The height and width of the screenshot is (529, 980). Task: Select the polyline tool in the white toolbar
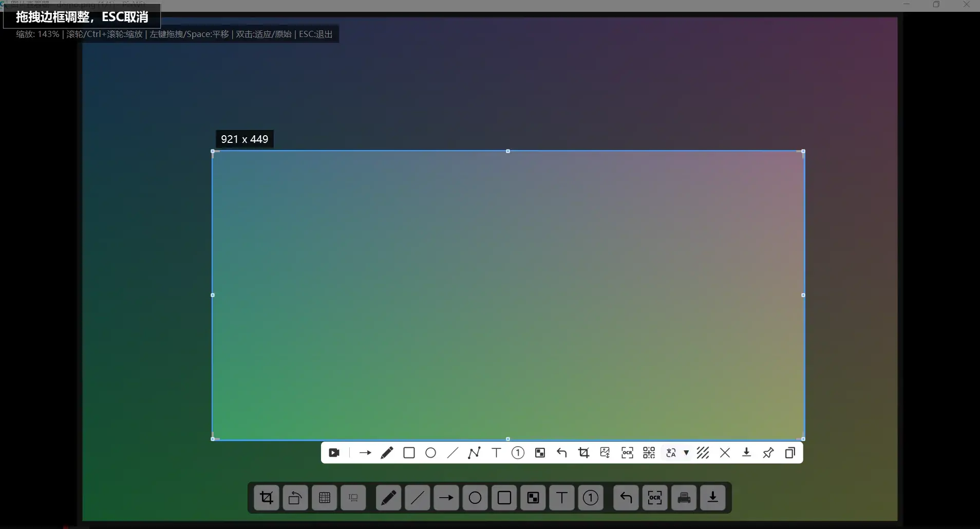[x=474, y=453]
